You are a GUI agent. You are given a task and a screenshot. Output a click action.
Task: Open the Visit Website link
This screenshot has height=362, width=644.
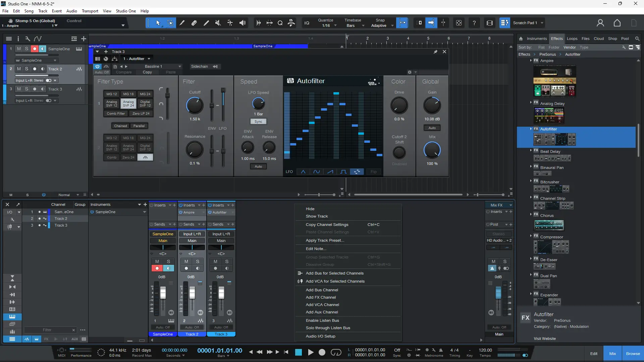[x=544, y=339]
